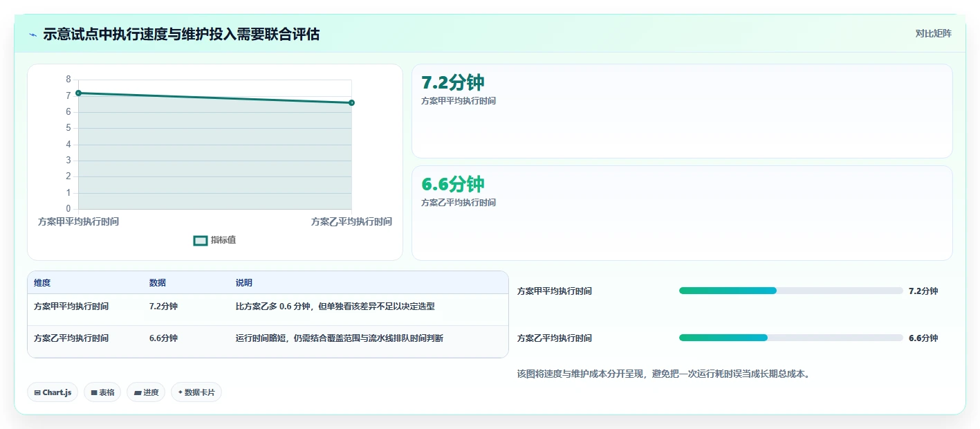Click the lightning icon beside the title
This screenshot has height=429, width=980.
[x=33, y=35]
